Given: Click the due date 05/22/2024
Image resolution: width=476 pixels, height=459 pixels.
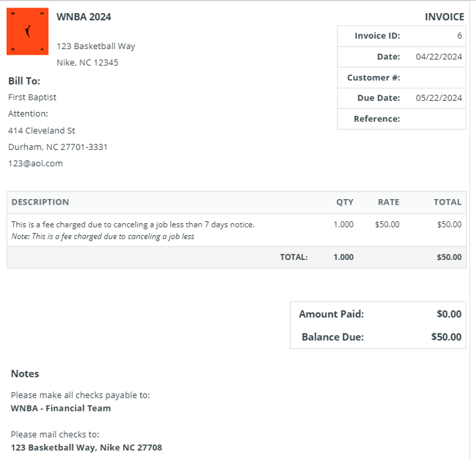Looking at the screenshot, I should (x=439, y=98).
